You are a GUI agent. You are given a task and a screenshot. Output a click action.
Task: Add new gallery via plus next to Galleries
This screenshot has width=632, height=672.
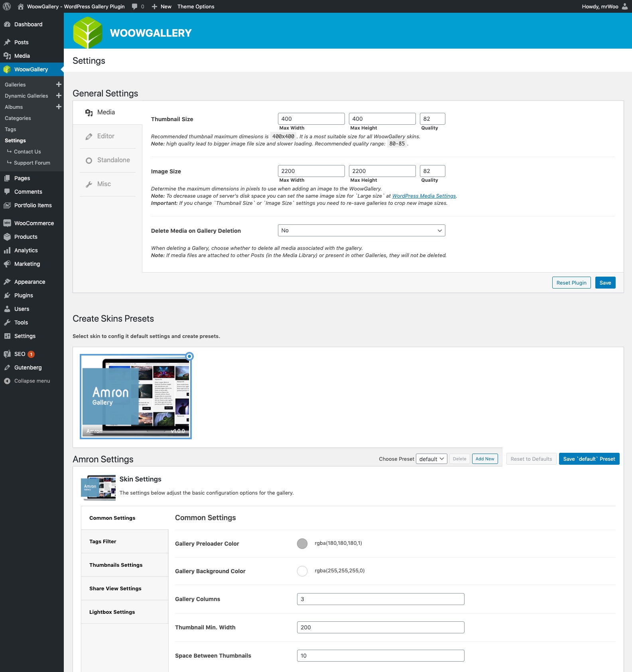[x=59, y=84]
